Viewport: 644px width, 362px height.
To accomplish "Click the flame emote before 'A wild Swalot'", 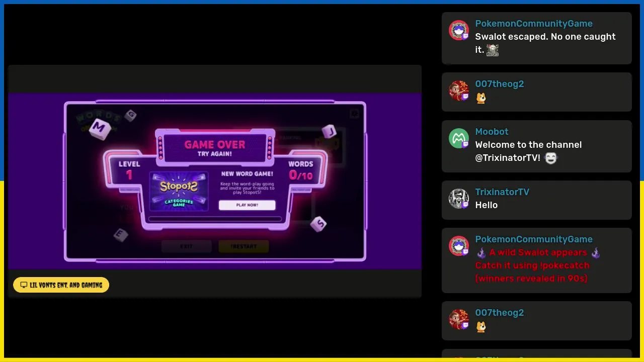I will (x=481, y=252).
